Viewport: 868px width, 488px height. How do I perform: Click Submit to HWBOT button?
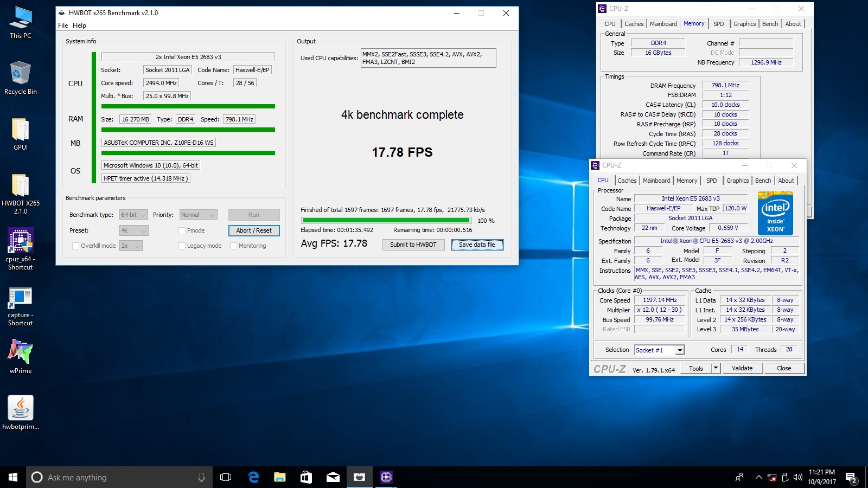413,245
